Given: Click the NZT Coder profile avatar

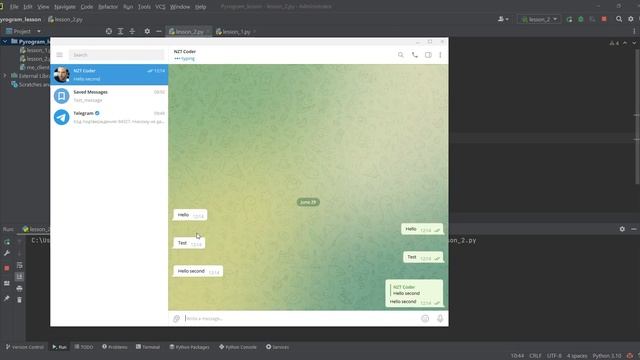Looking at the screenshot, I should coord(62,75).
